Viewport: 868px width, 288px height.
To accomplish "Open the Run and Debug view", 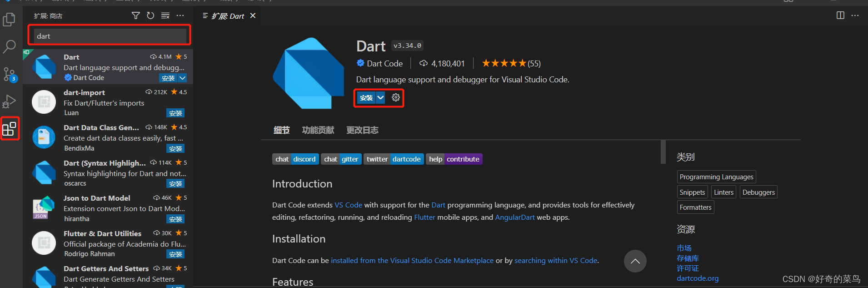I will 9,101.
